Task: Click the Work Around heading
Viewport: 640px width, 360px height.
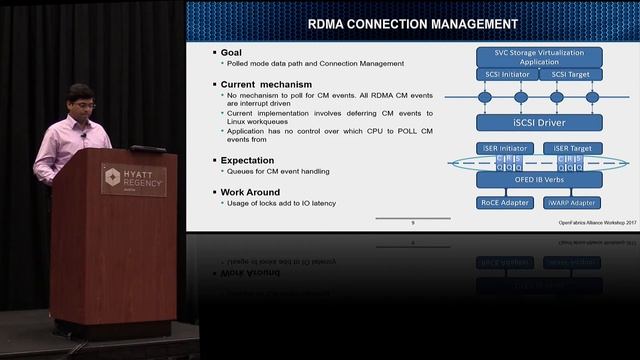Action: coord(250,192)
